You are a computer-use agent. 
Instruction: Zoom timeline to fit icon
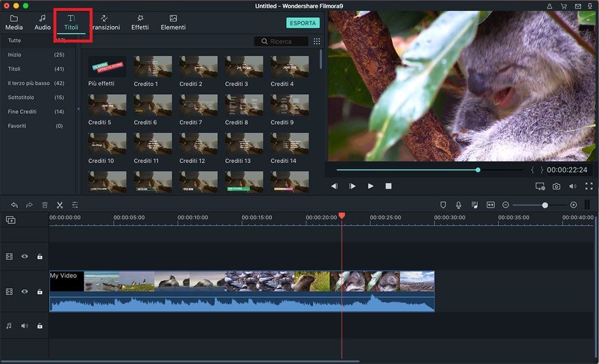click(490, 205)
